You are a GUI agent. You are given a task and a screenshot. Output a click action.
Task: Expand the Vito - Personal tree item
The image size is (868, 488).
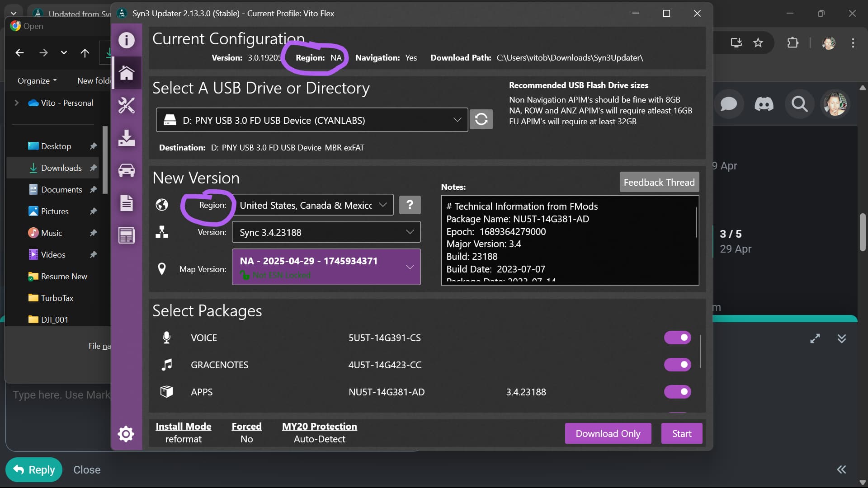pyautogui.click(x=17, y=103)
